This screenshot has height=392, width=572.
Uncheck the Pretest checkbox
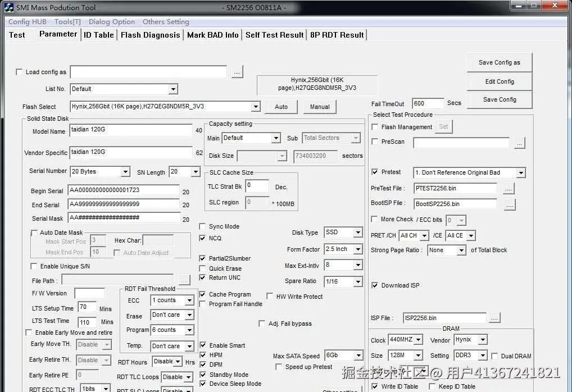point(374,172)
